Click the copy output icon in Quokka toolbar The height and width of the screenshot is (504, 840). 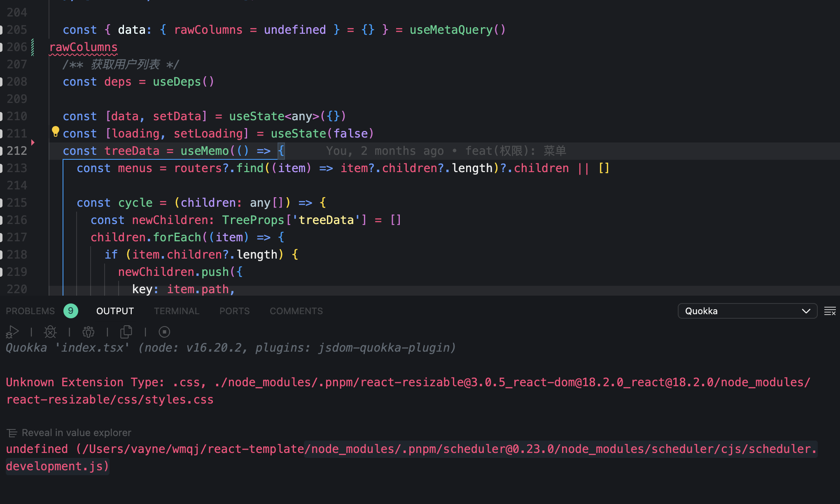pos(126,332)
